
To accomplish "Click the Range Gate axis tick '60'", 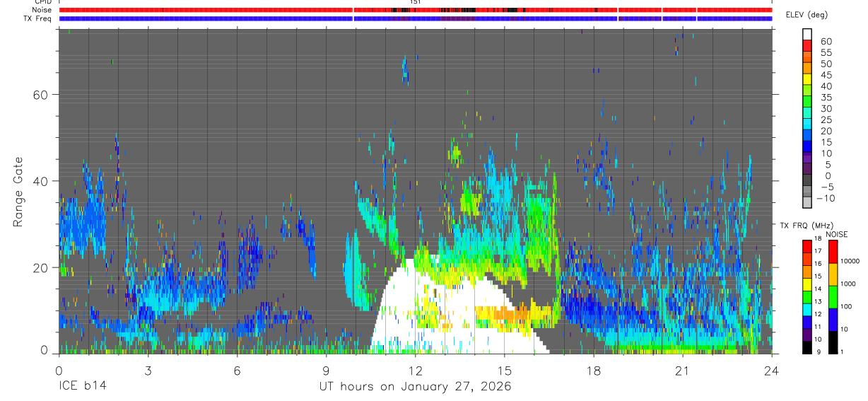I will (x=40, y=95).
